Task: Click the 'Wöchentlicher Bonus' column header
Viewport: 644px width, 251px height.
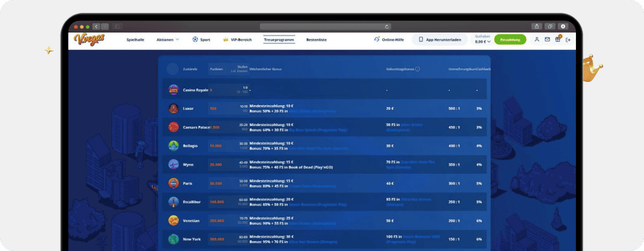Action: pyautogui.click(x=265, y=69)
